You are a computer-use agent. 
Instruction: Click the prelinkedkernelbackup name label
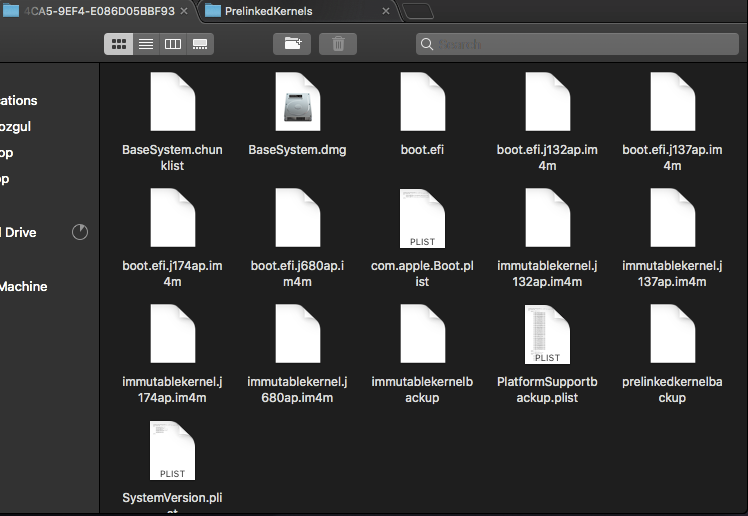(x=672, y=389)
